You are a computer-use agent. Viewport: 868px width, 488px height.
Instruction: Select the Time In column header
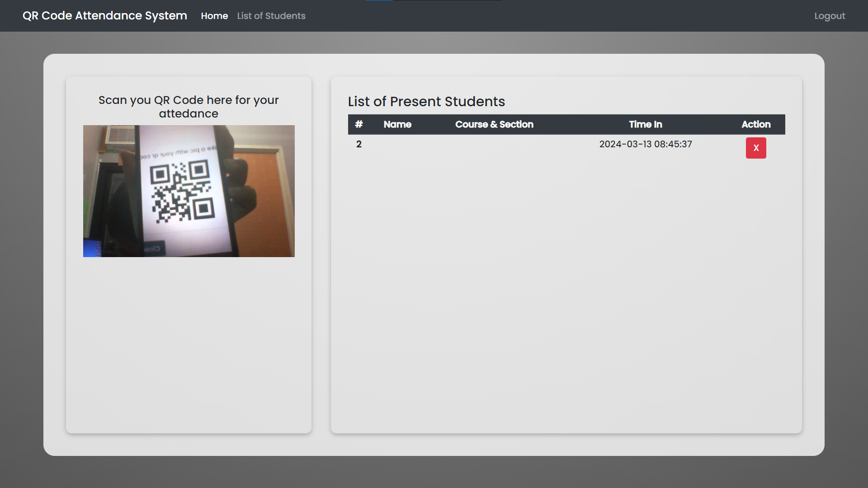tap(645, 124)
